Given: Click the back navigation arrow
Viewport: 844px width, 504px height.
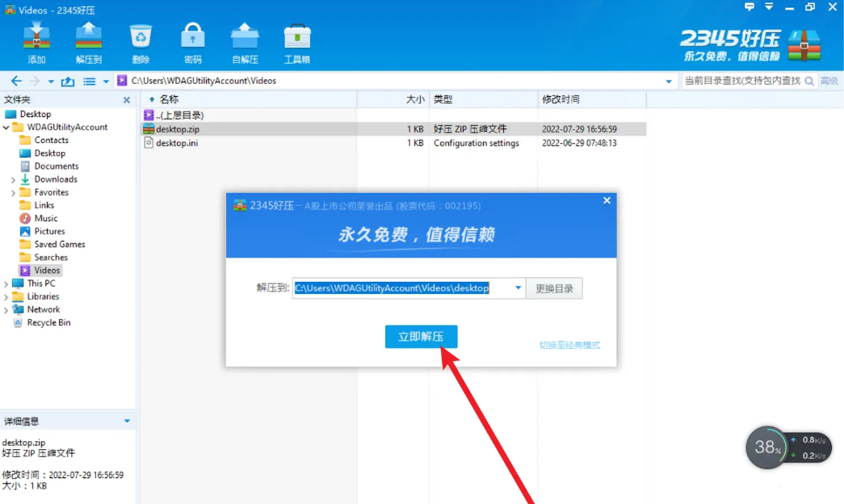Looking at the screenshot, I should pyautogui.click(x=16, y=81).
